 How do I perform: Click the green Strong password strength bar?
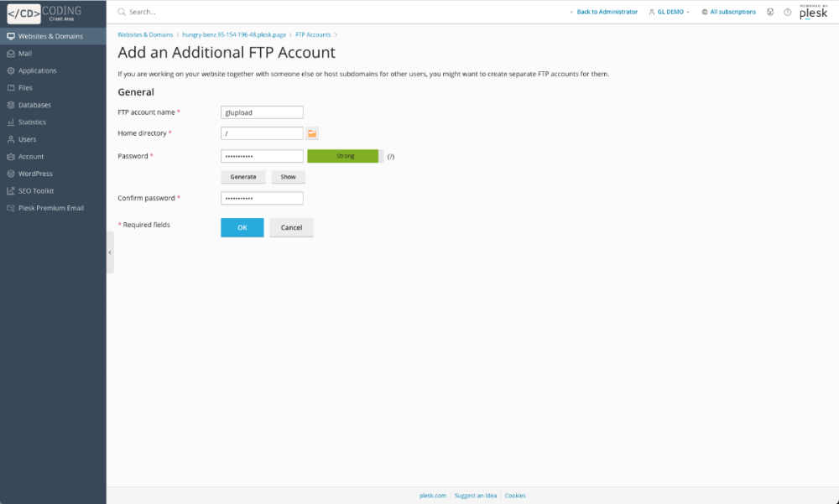tap(345, 156)
